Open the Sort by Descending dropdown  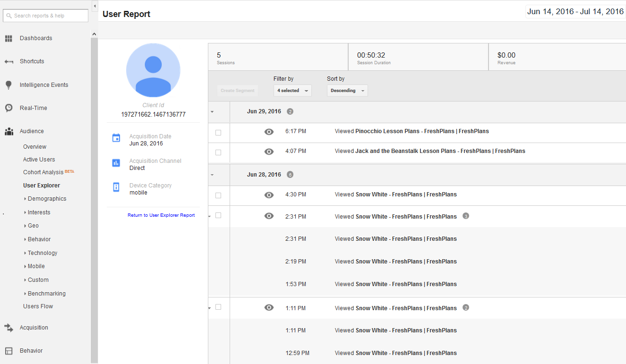(347, 91)
